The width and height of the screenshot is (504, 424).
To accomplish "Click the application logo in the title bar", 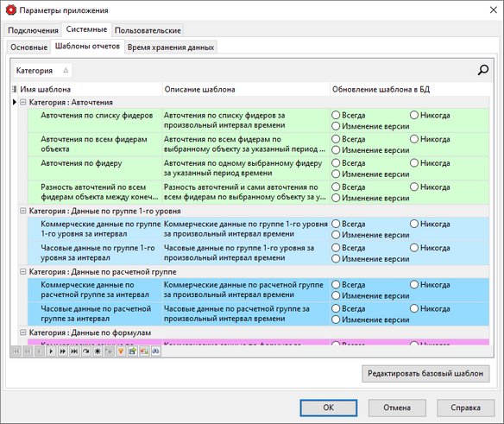I will 11,10.
